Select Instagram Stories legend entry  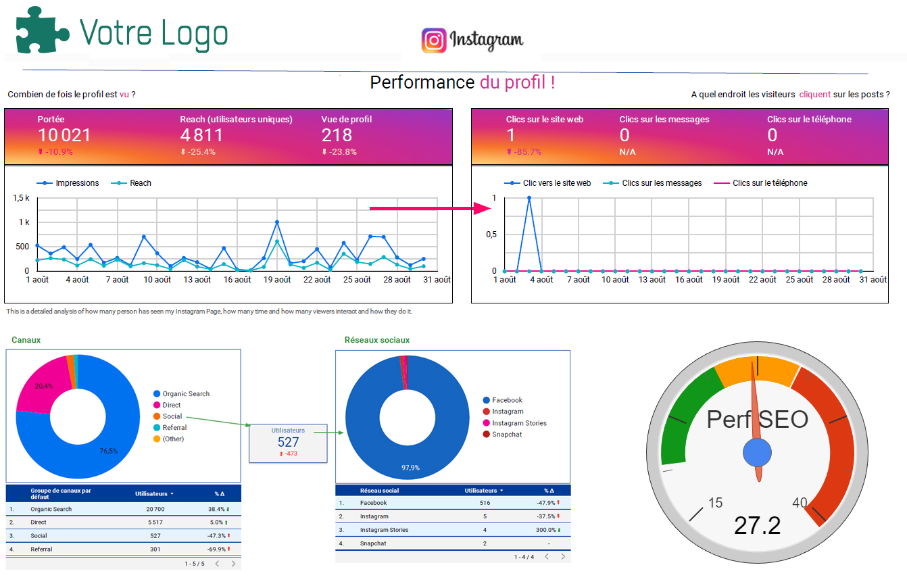click(515, 423)
